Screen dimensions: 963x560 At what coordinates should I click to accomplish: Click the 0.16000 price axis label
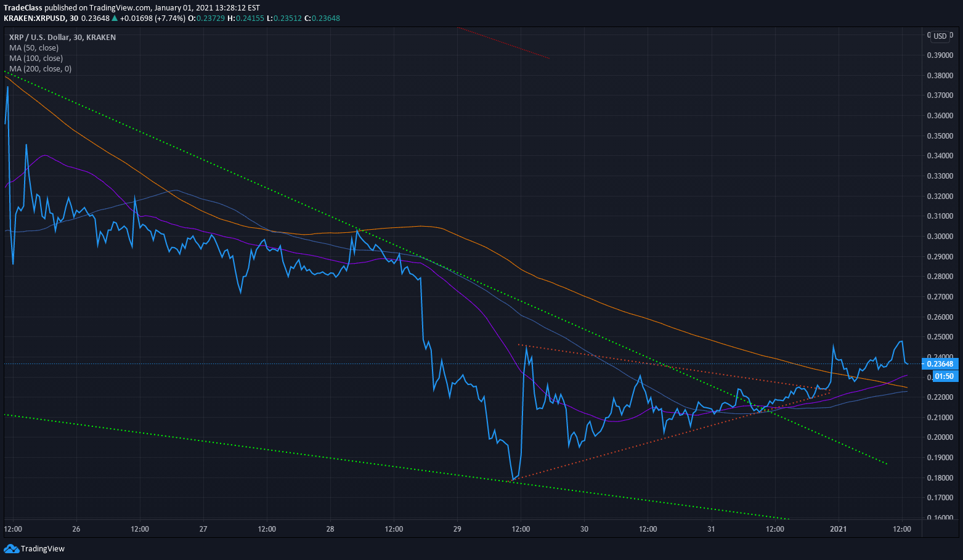coord(940,518)
